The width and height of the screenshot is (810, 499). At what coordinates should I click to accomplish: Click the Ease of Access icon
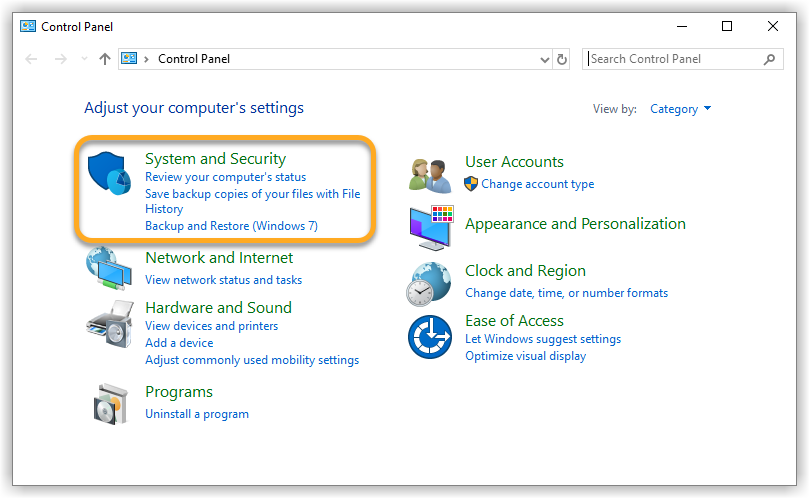coord(429,337)
